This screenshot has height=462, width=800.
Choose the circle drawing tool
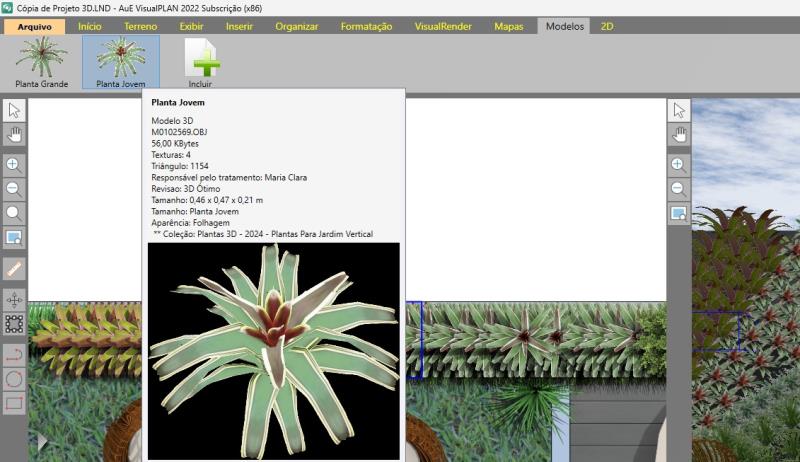pyautogui.click(x=14, y=379)
